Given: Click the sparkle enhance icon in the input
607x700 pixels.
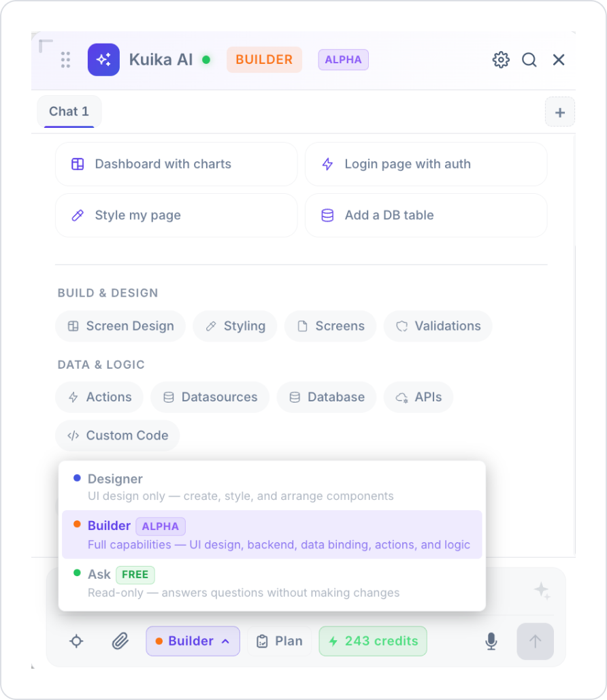Looking at the screenshot, I should 542,590.
